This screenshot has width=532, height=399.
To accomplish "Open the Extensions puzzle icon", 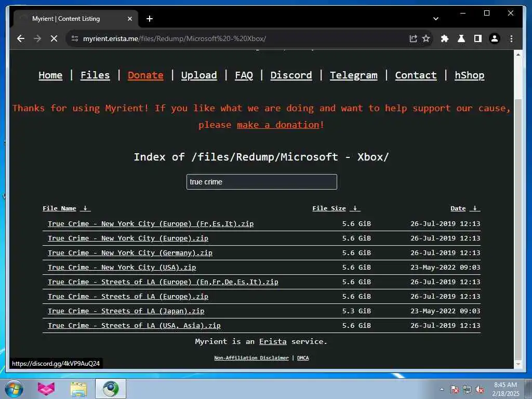I will coord(445,38).
